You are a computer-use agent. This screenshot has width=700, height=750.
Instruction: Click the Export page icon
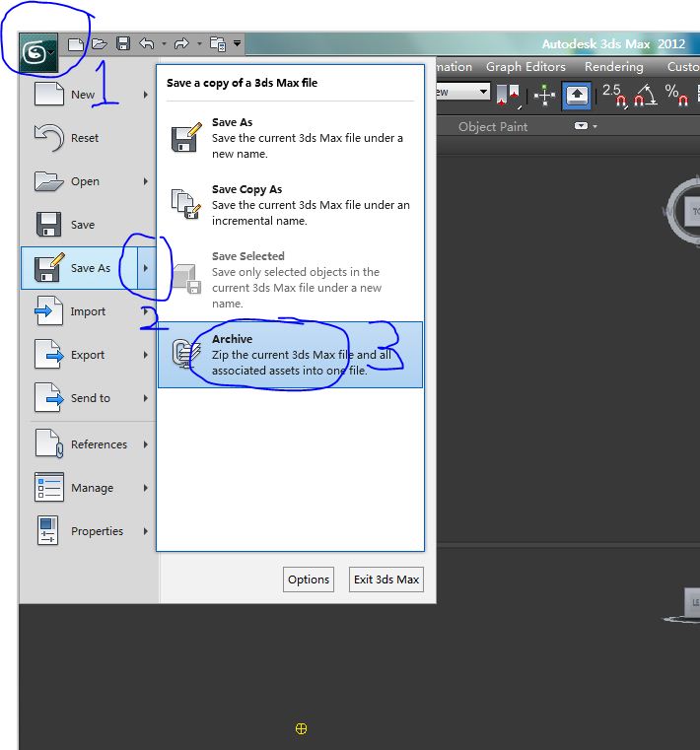click(49, 354)
